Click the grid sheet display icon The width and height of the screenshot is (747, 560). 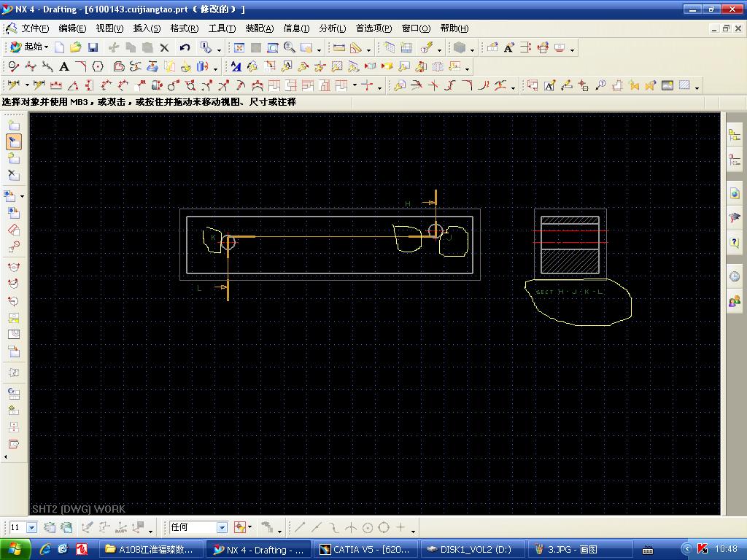click(406, 47)
